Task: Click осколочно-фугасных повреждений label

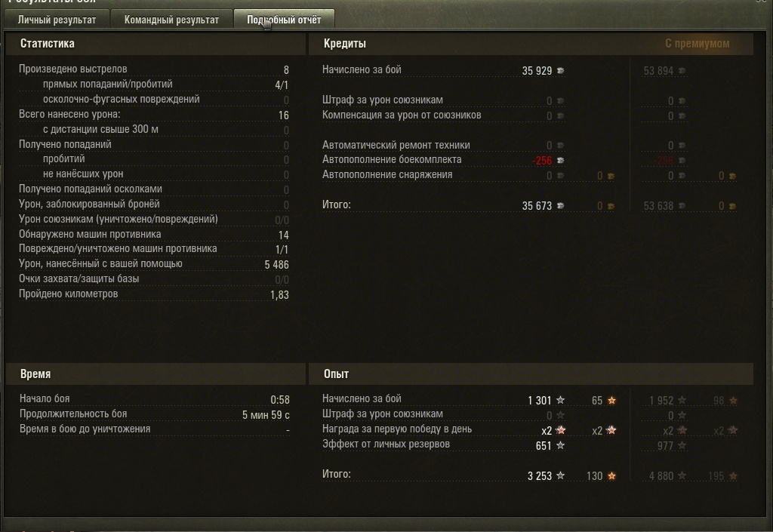Action: tap(122, 99)
